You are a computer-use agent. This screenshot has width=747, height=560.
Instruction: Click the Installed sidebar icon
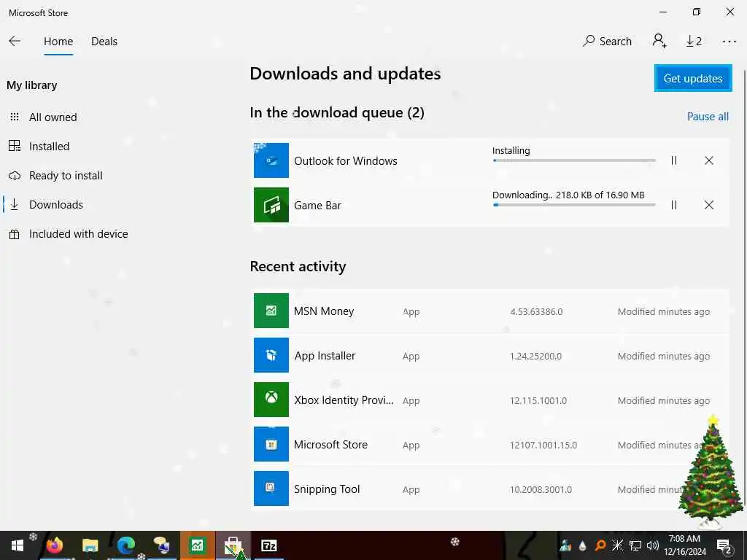[15, 146]
